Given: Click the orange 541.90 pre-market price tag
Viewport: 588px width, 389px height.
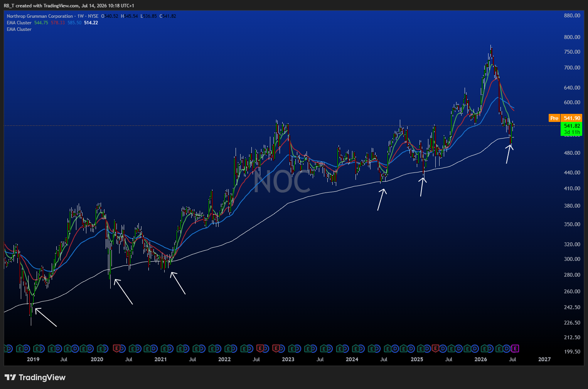Looking at the screenshot, I should [x=572, y=118].
